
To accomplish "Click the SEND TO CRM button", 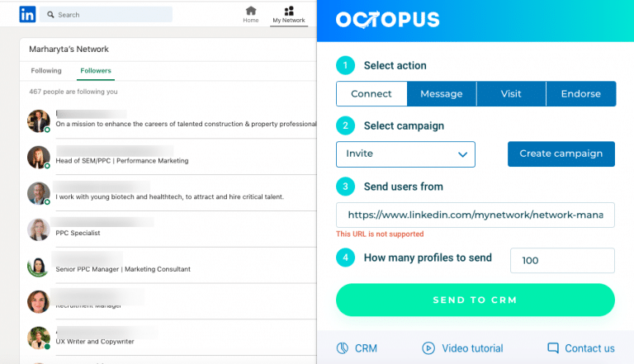I will [475, 300].
